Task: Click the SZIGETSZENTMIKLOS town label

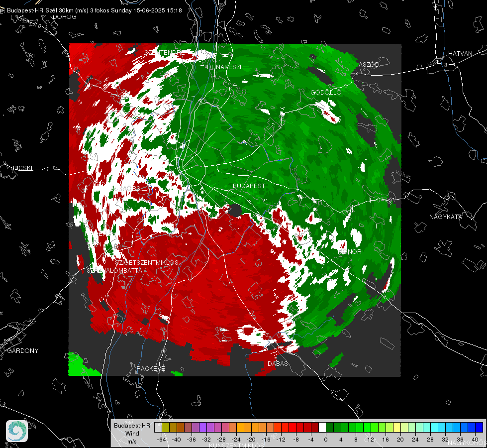Action: pos(147,263)
